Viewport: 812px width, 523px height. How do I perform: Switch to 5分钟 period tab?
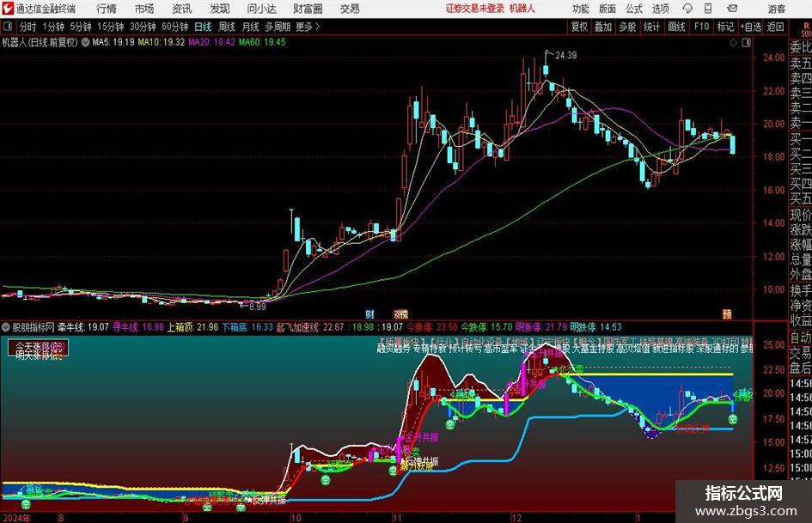tap(81, 27)
